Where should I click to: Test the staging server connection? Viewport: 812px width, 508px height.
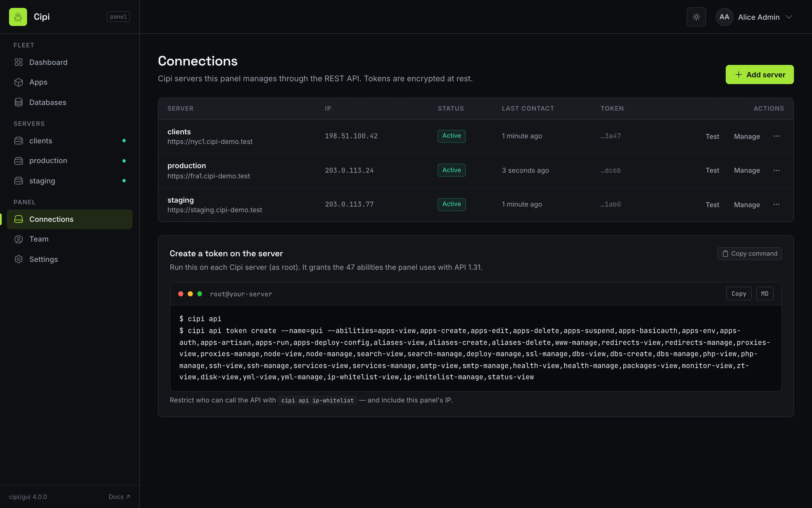[x=712, y=205]
